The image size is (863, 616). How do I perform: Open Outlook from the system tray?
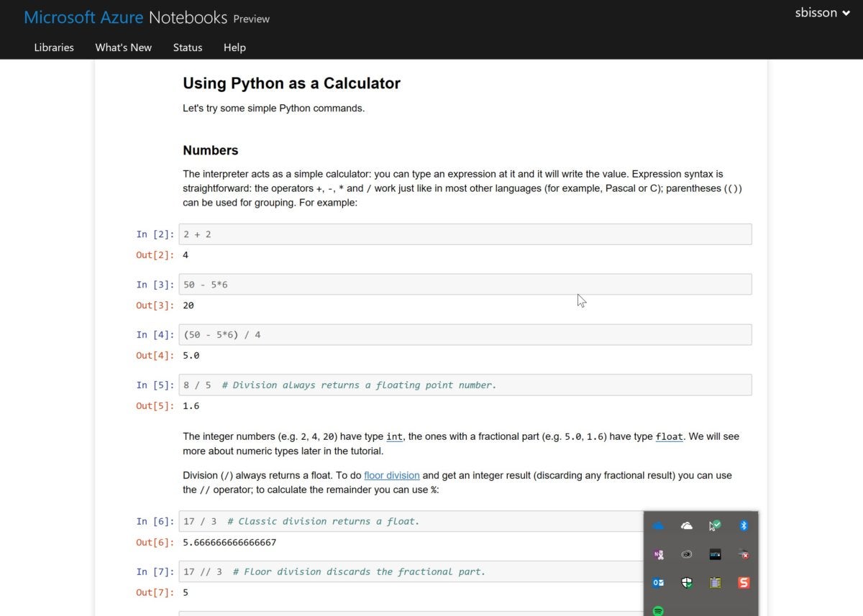pos(658,583)
